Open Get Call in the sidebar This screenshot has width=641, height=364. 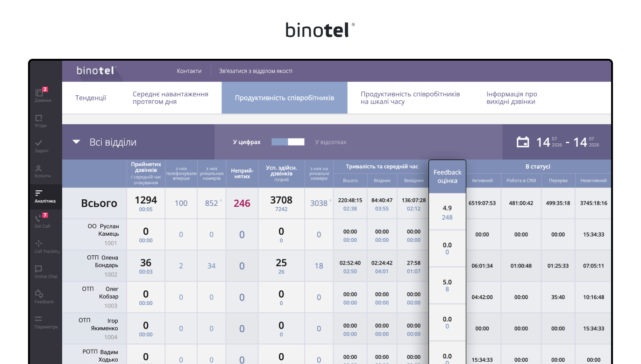(42, 221)
